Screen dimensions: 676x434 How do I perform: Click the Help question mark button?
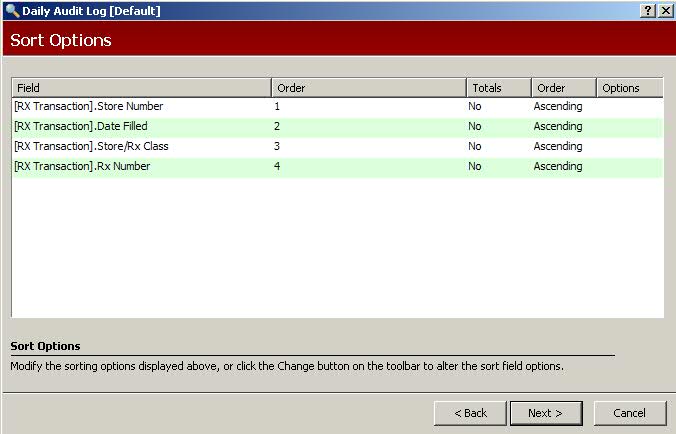coord(648,10)
